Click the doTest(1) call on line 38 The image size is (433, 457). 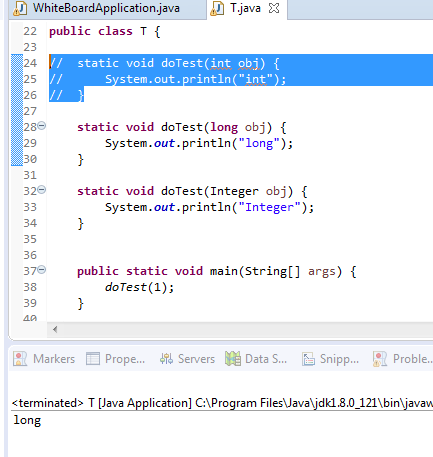139,287
